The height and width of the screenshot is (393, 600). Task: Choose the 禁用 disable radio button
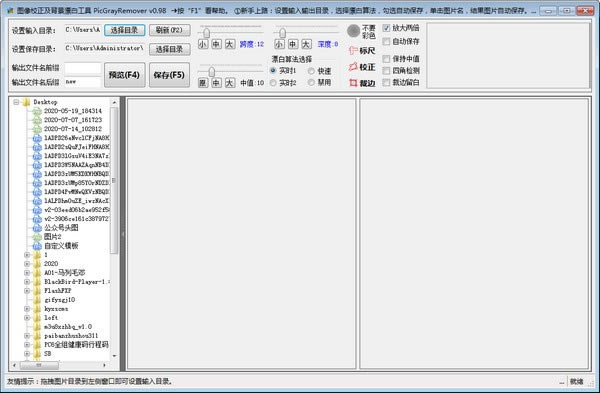click(x=311, y=83)
